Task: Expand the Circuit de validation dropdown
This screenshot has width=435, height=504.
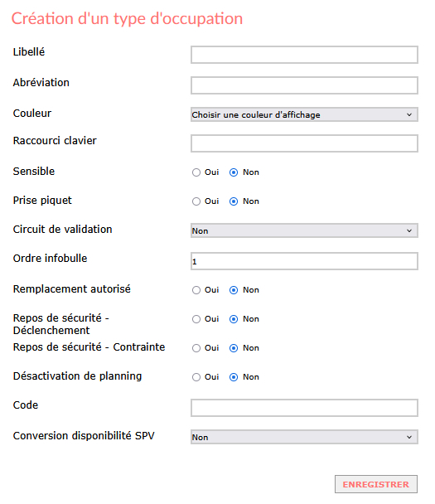Action: click(304, 230)
